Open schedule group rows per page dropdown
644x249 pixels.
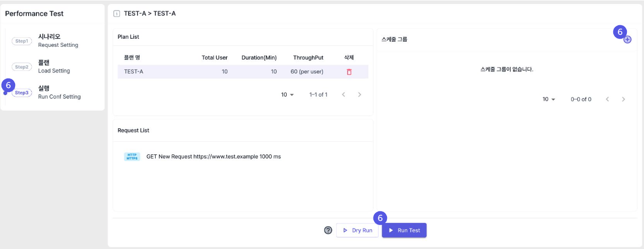tap(549, 99)
